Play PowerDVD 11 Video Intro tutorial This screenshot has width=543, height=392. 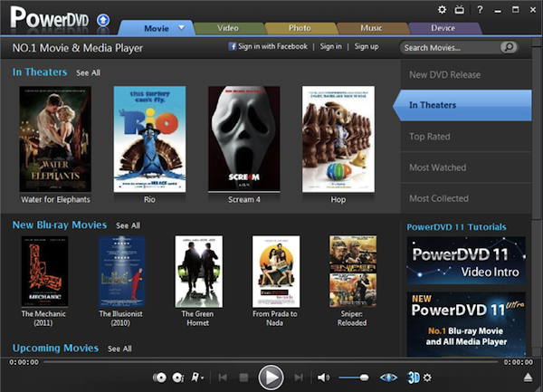click(x=466, y=261)
